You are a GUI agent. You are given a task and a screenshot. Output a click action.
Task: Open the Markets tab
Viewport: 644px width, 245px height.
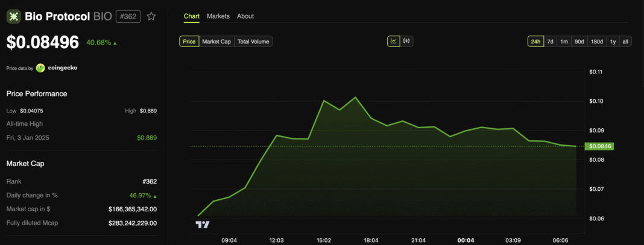(x=218, y=16)
